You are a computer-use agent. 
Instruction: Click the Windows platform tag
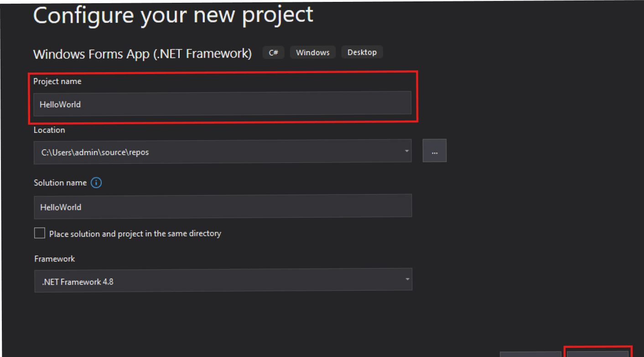pyautogui.click(x=313, y=52)
